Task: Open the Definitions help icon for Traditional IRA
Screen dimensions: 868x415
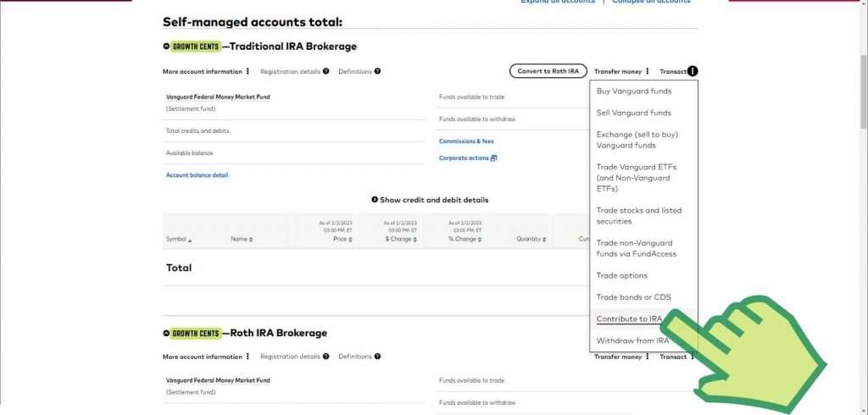Action: [x=377, y=71]
